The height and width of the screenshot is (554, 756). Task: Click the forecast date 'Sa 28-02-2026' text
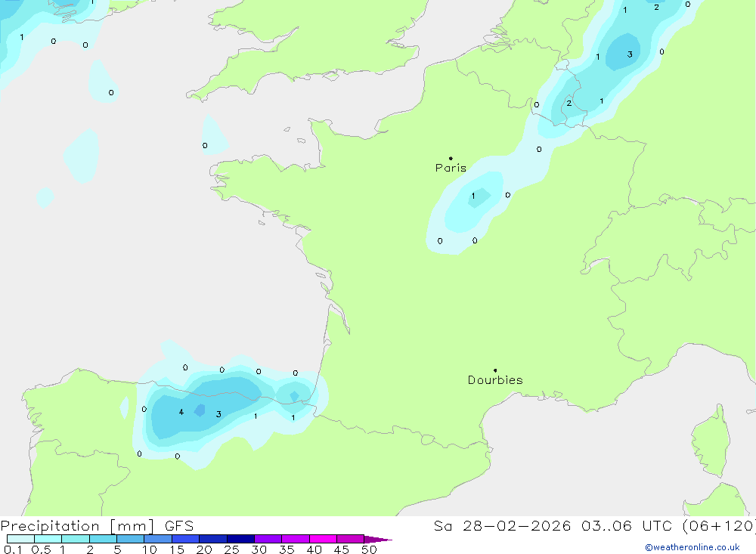502,525
